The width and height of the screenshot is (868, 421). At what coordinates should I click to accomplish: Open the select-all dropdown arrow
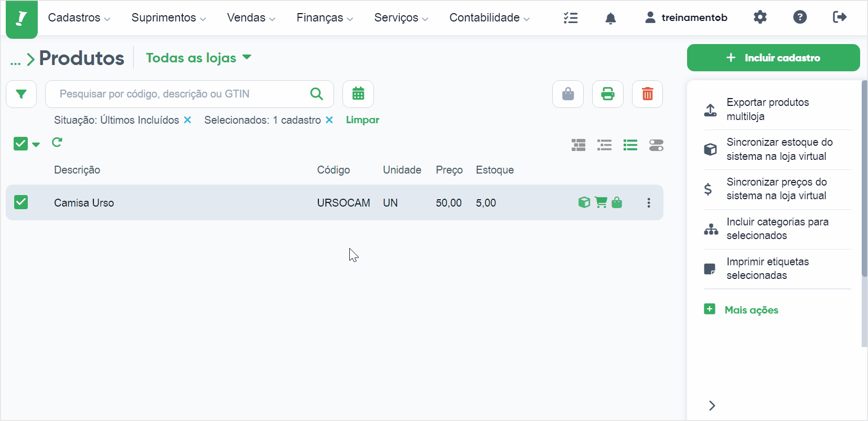coord(36,145)
